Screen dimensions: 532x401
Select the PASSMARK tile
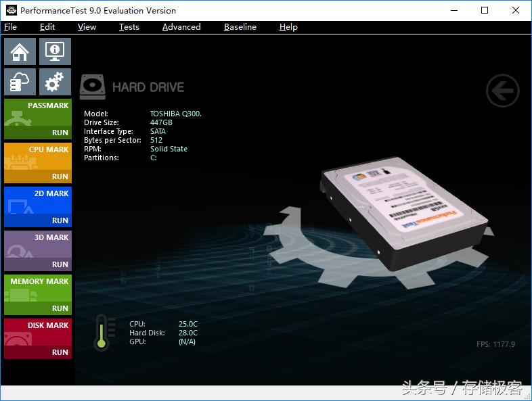point(38,112)
